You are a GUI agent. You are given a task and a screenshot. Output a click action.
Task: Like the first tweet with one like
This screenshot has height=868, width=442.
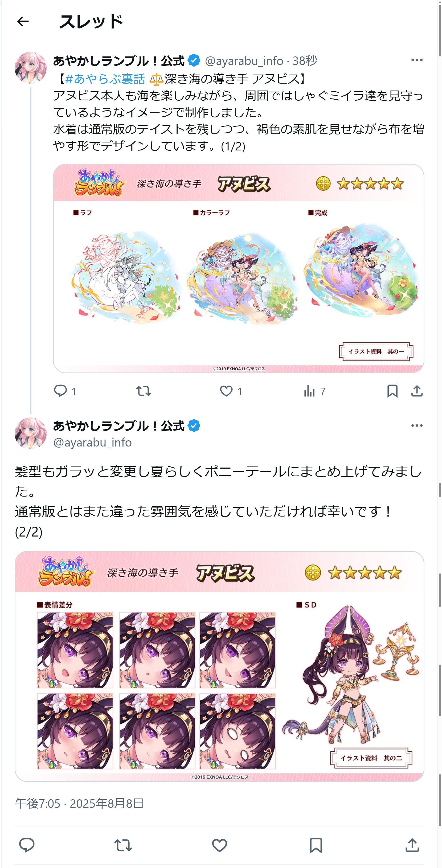click(x=231, y=391)
